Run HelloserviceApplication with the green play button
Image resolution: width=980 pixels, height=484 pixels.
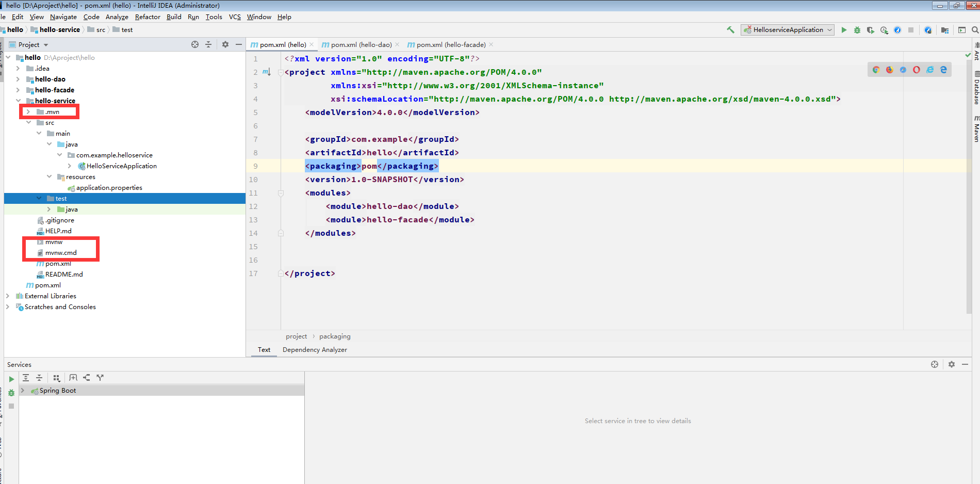tap(844, 30)
